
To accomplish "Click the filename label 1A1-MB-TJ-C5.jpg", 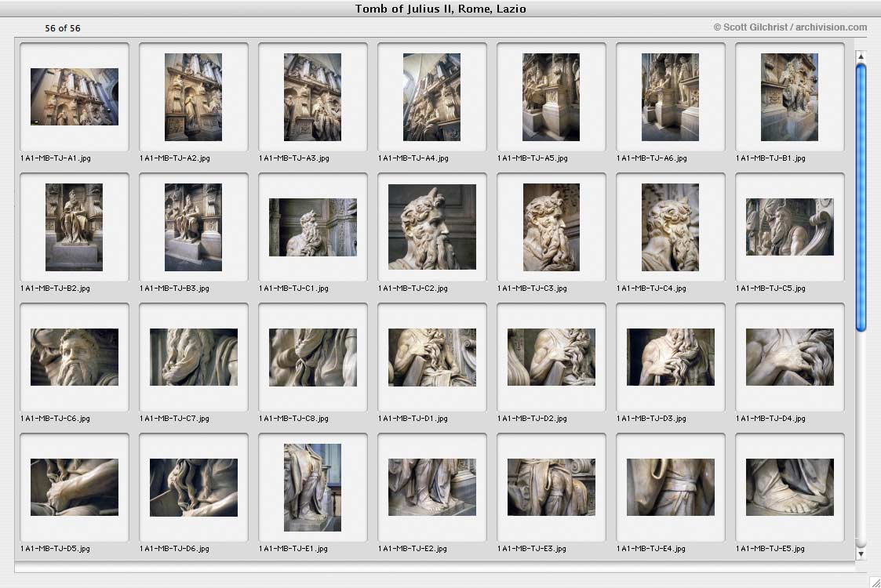I will 770,289.
